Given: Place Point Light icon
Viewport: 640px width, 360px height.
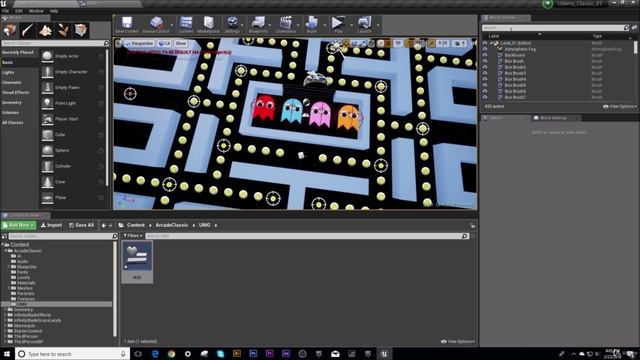Looking at the screenshot, I should pos(47,103).
